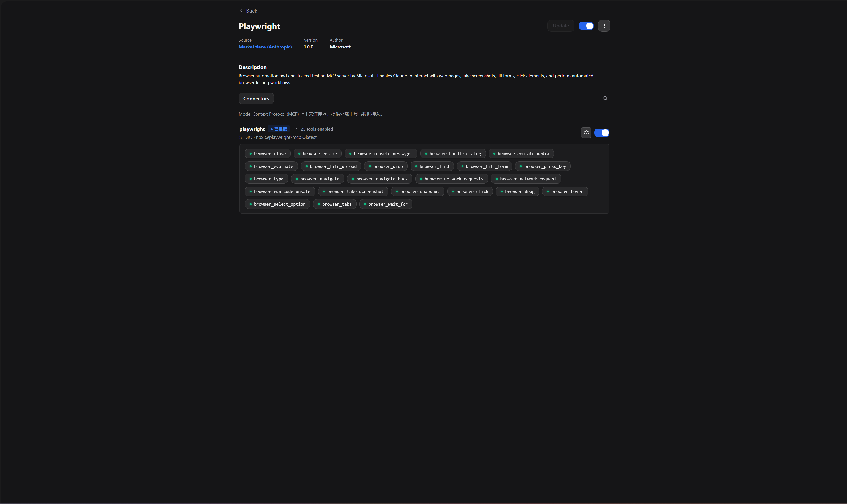Disable the Playwright plugin toggle
Image resolution: width=847 pixels, height=504 pixels.
coord(586,26)
